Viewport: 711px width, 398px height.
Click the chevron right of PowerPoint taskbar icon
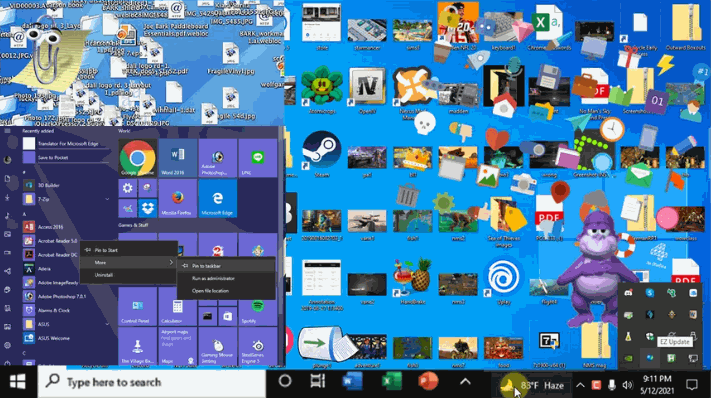pos(465,382)
